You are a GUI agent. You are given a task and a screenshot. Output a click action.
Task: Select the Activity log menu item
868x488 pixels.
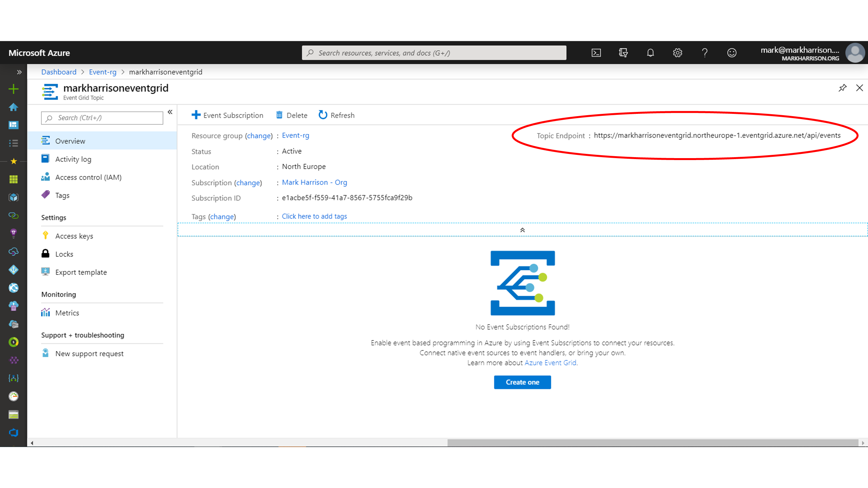pos(73,159)
